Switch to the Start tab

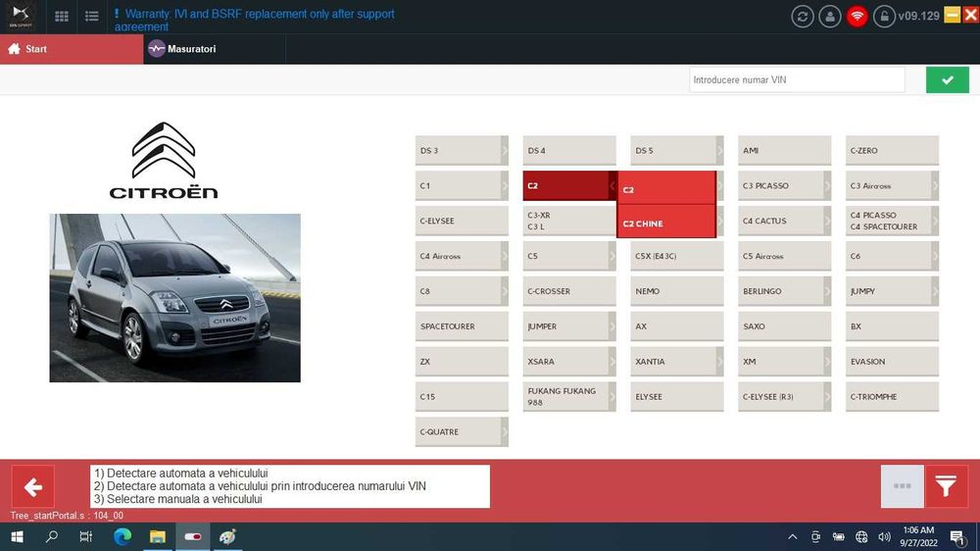pos(72,49)
